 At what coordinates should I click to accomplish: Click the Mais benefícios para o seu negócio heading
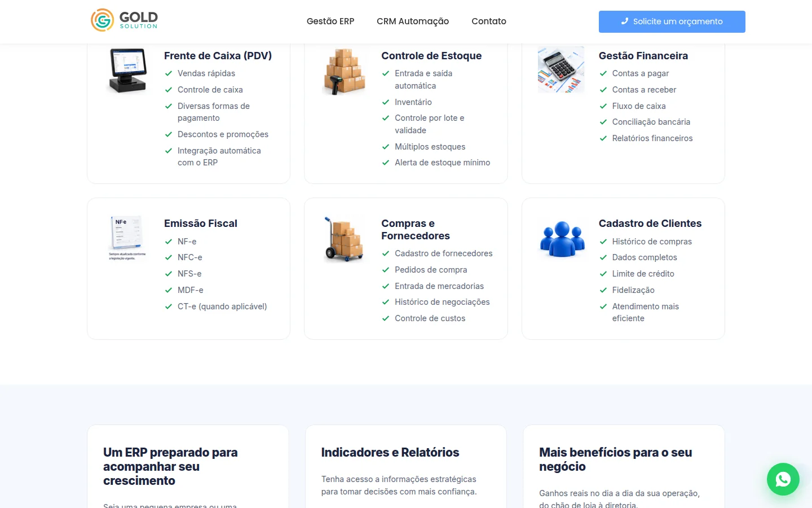(x=615, y=459)
